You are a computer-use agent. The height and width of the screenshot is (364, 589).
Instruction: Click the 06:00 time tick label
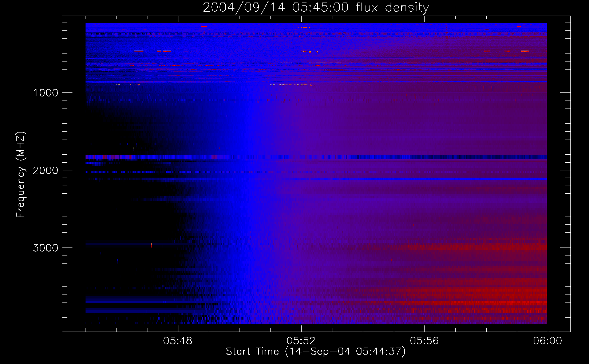548,341
